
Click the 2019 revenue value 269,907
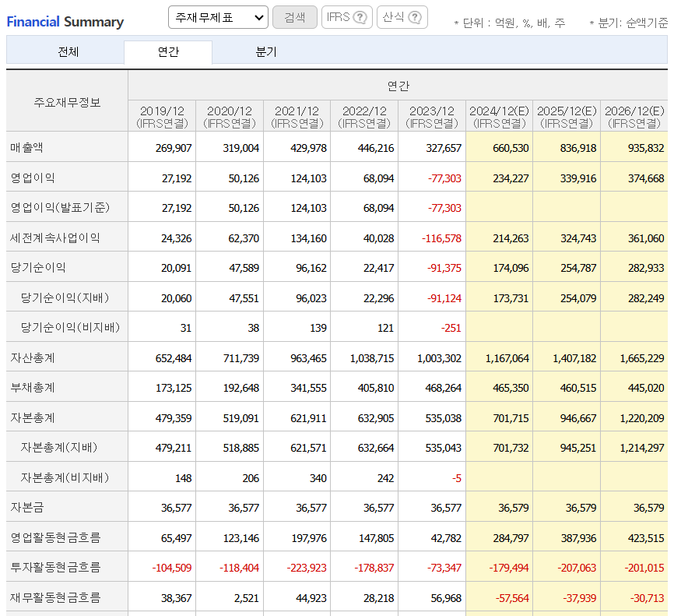pos(174,148)
